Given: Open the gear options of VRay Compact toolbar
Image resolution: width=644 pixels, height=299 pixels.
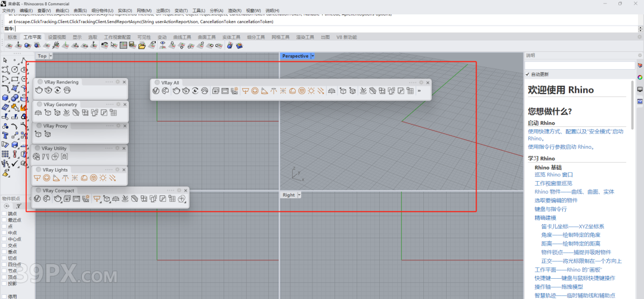Looking at the screenshot, I should [x=178, y=191].
